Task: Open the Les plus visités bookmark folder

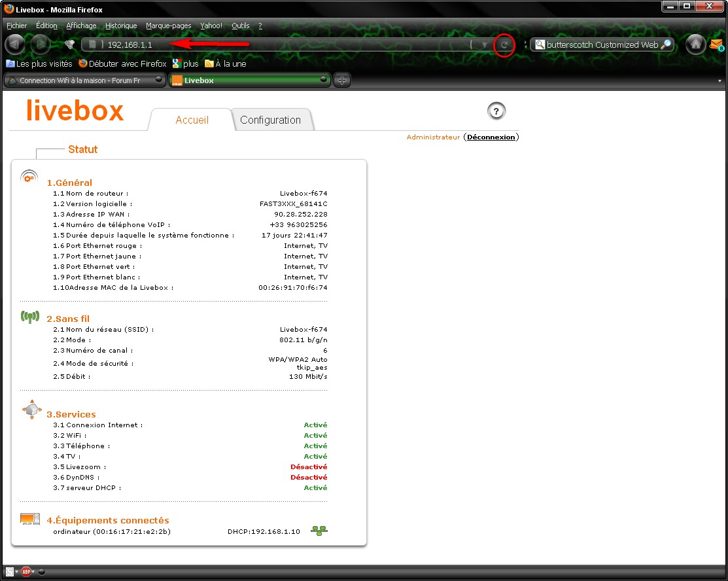Action: 39,63
